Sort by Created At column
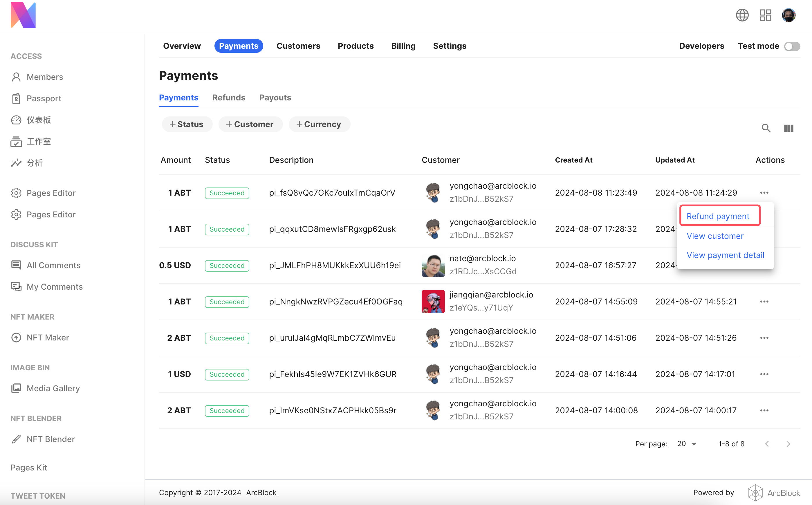The height and width of the screenshot is (505, 812). (573, 160)
